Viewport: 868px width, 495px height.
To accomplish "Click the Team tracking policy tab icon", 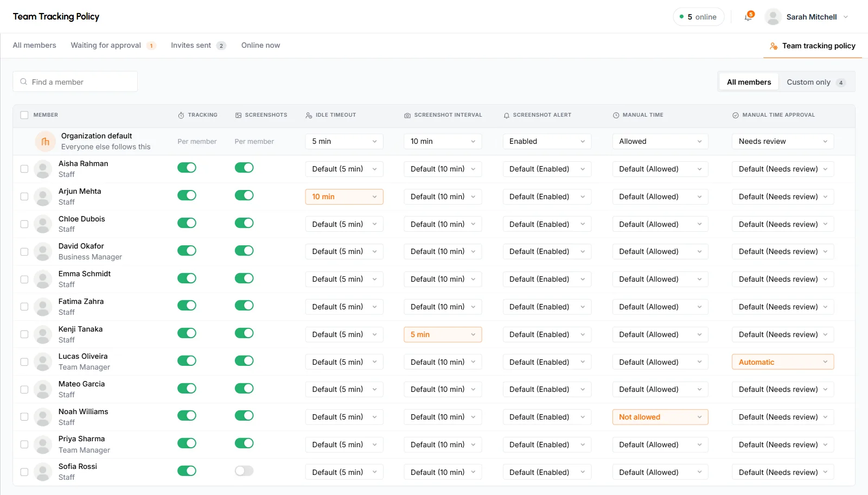I will 774,46.
